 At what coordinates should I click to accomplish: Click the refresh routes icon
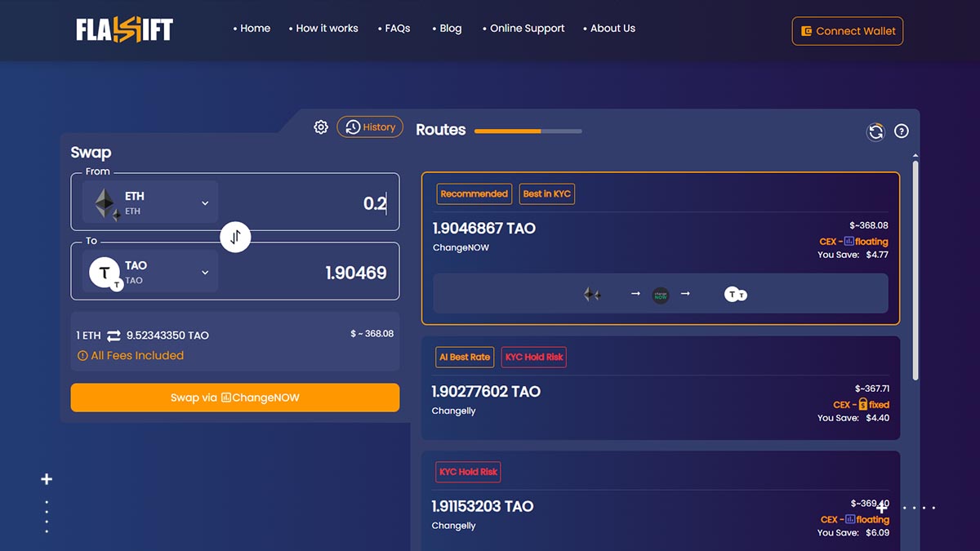pyautogui.click(x=875, y=131)
